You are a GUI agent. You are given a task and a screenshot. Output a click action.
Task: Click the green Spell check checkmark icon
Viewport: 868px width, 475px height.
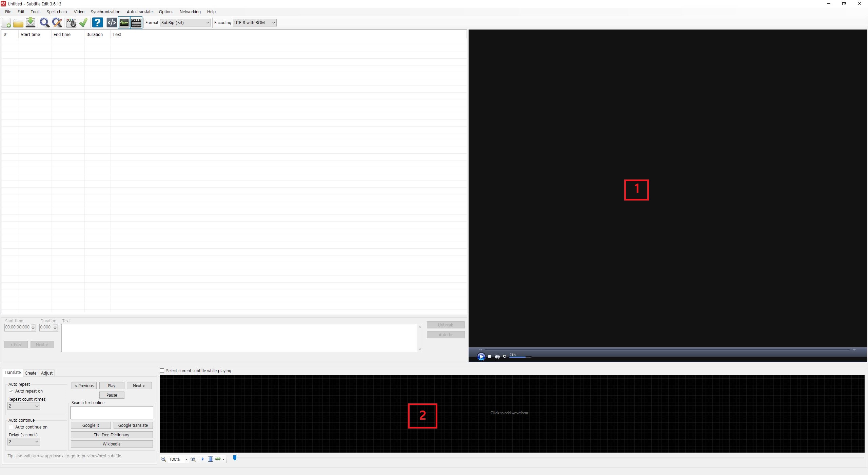83,23
